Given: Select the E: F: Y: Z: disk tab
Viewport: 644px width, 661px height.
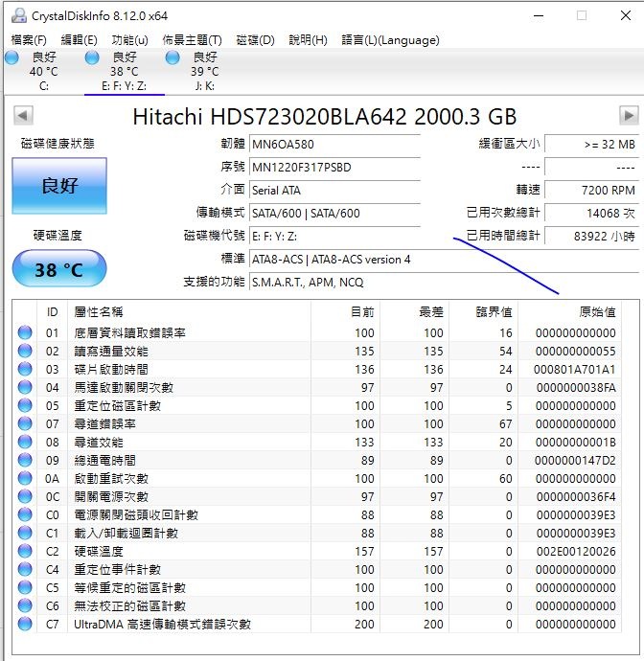Looking at the screenshot, I should pos(124,71).
